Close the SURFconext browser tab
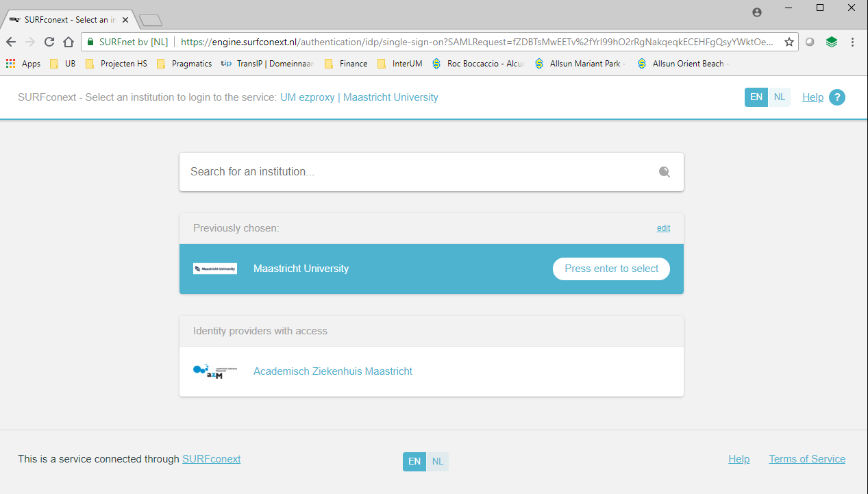Screen dimensions: 868x494 point(125,20)
